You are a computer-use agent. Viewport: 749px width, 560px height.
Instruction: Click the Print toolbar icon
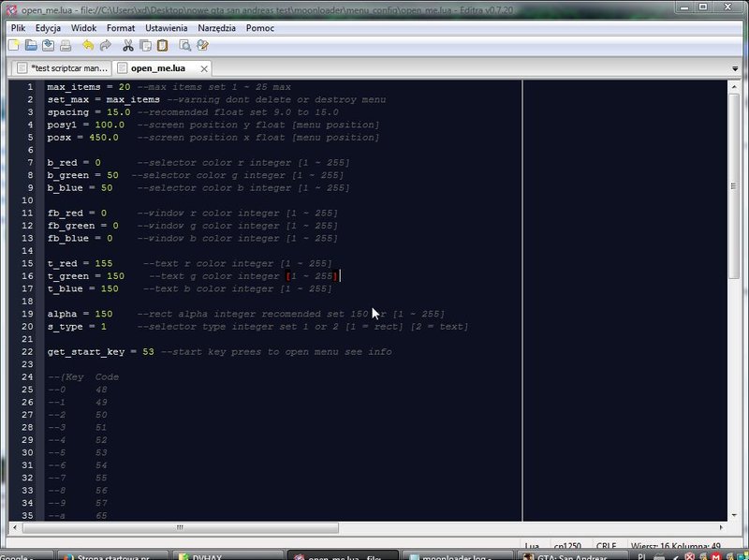pyautogui.click(x=66, y=45)
